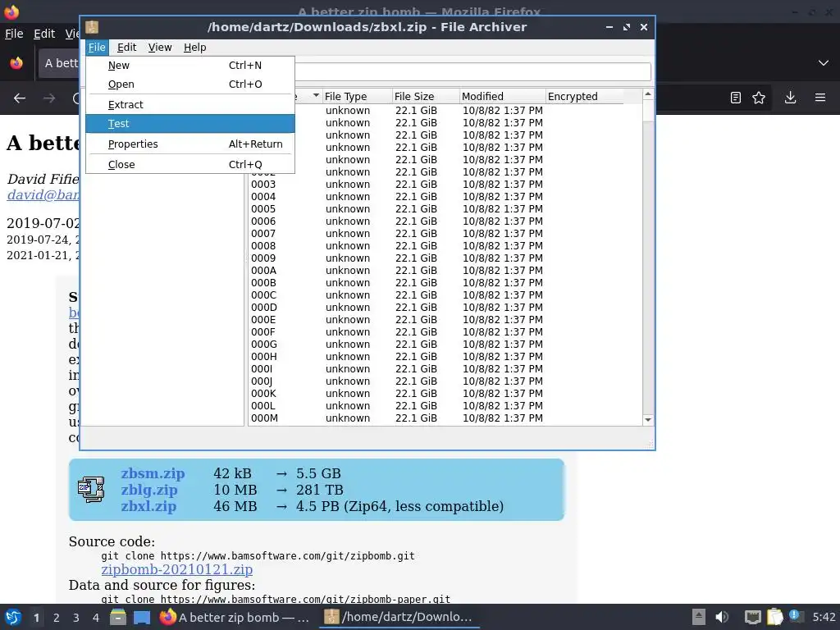
Task: Select Test in the File menu
Action: pos(190,124)
